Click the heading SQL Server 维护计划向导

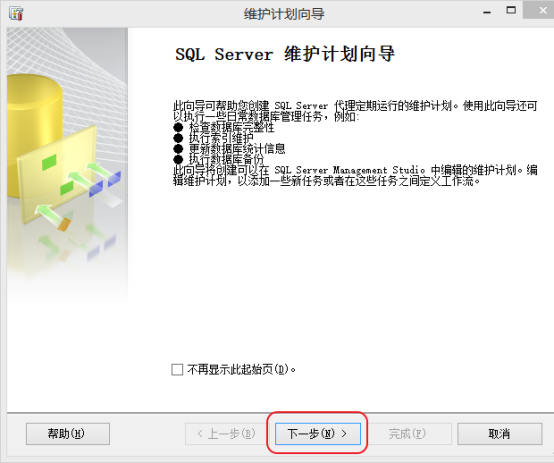point(285,54)
